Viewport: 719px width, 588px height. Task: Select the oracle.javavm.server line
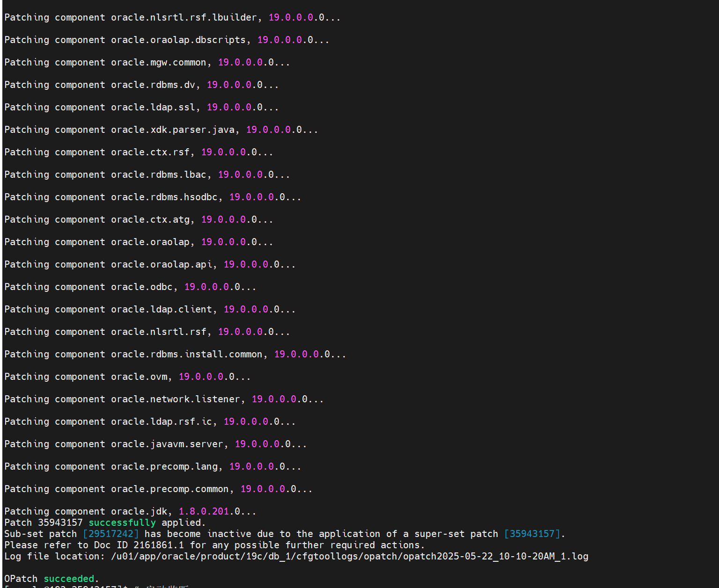155,444
